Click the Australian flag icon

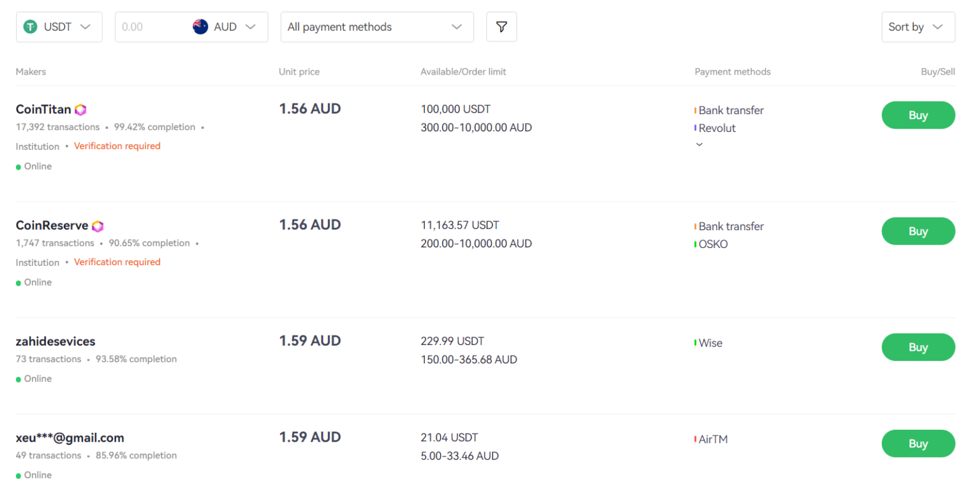(200, 27)
